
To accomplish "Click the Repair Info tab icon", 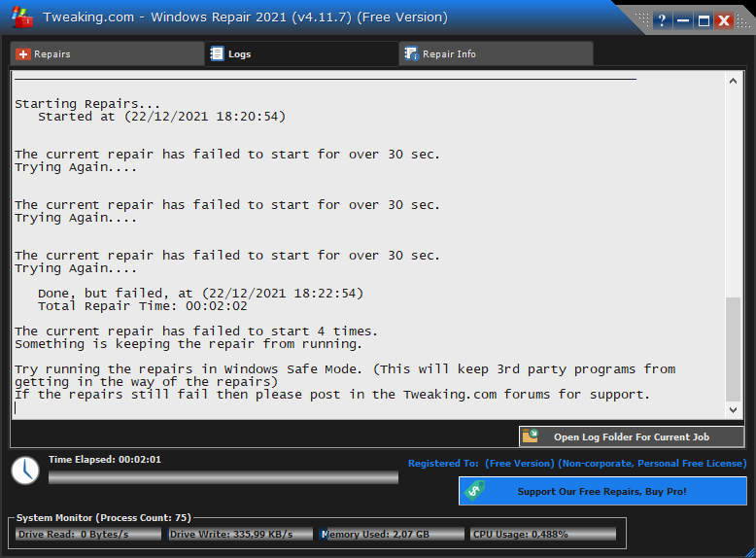I will (411, 54).
